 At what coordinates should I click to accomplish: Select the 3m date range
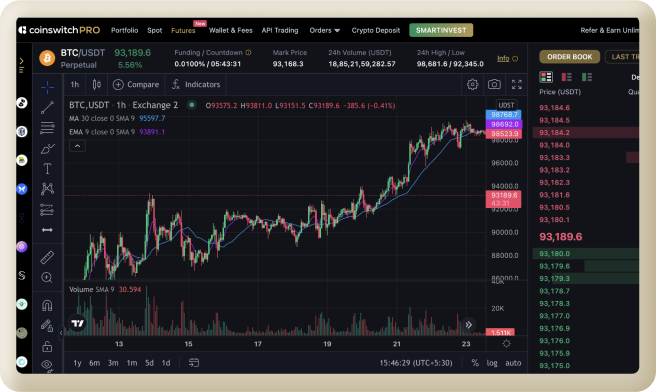tap(113, 363)
